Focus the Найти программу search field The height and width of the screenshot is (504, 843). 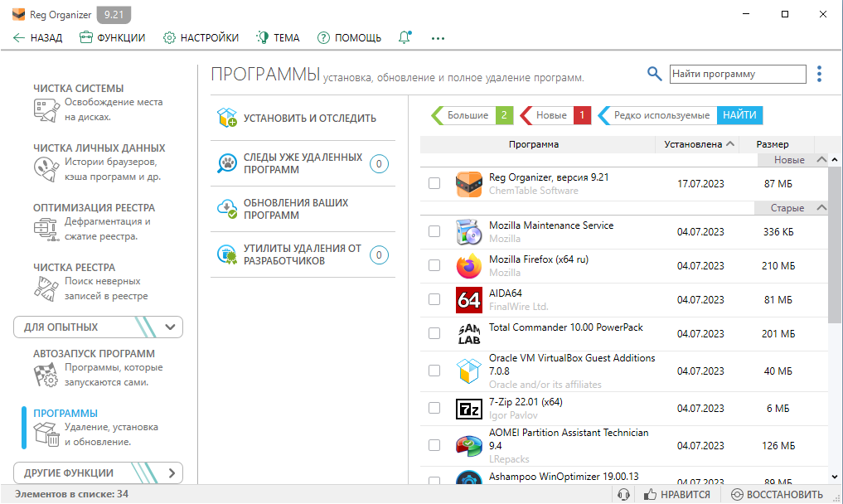point(738,74)
